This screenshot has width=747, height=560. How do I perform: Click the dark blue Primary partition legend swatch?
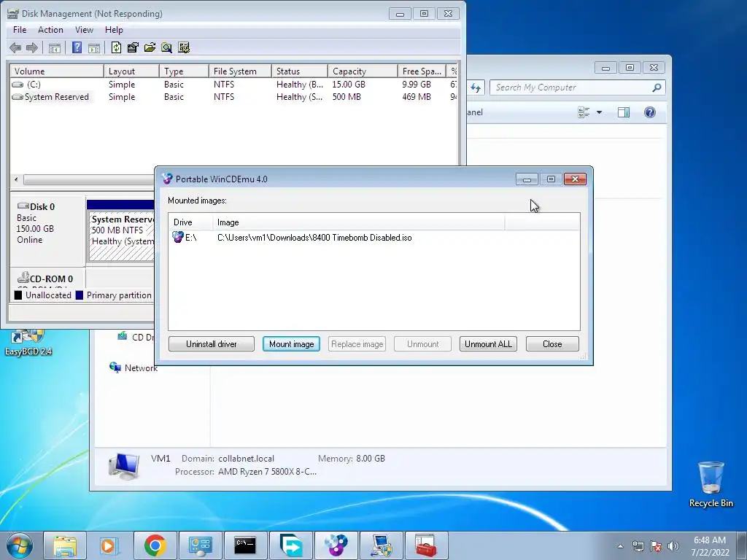[x=80, y=295]
